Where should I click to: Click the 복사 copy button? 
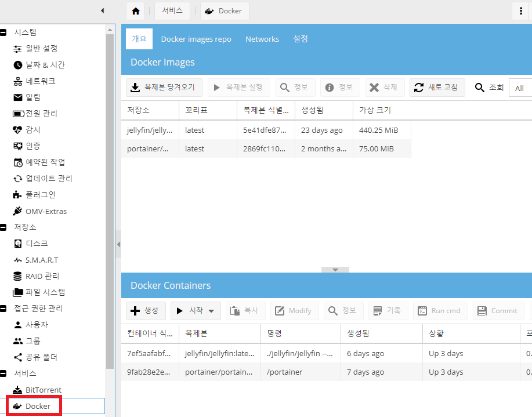(x=245, y=311)
